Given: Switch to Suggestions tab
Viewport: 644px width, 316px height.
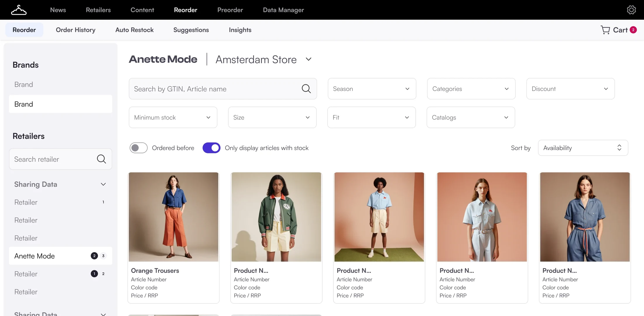Looking at the screenshot, I should coord(191,30).
